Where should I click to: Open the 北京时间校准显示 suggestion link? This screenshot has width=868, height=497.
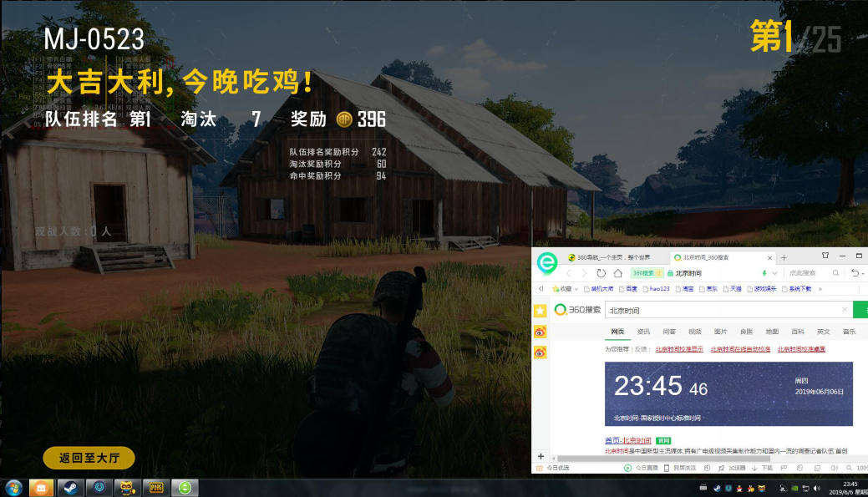tap(679, 349)
